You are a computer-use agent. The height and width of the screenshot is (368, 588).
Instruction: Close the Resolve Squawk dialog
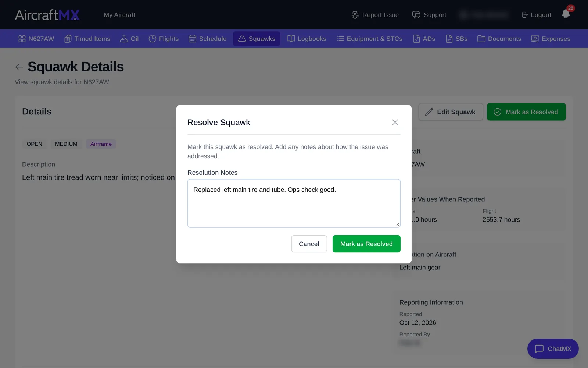click(395, 122)
